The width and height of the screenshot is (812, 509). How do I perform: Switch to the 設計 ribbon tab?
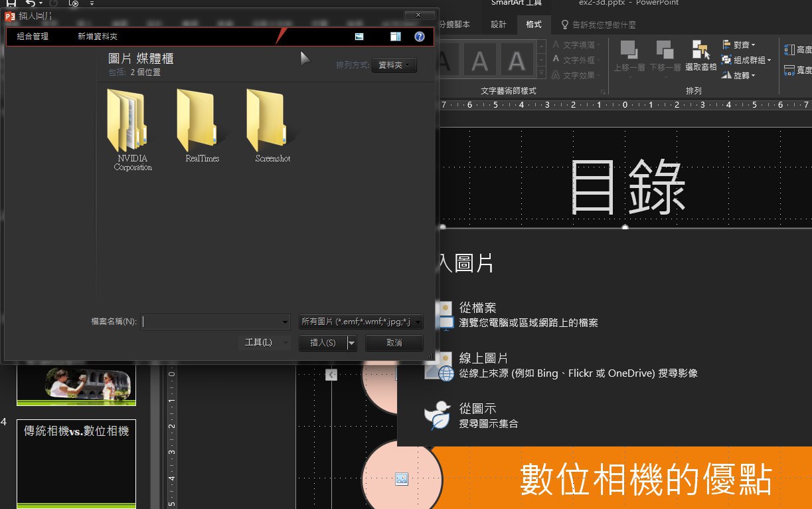[499, 25]
